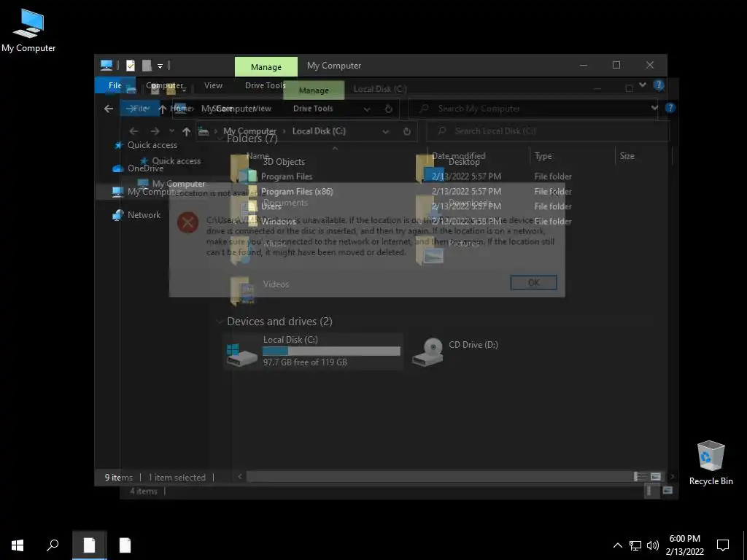The width and height of the screenshot is (747, 560).
Task: Select the Local Disk (C:) drive tile
Action: pos(313,351)
